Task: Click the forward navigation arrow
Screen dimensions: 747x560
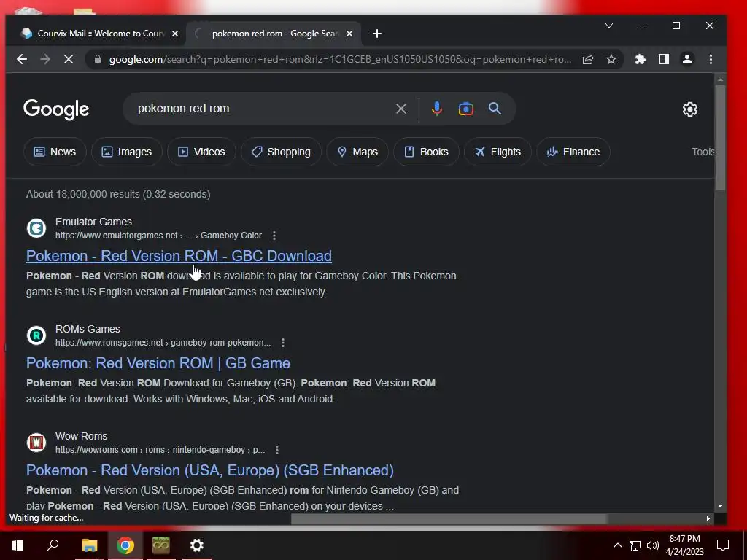Action: click(x=45, y=59)
